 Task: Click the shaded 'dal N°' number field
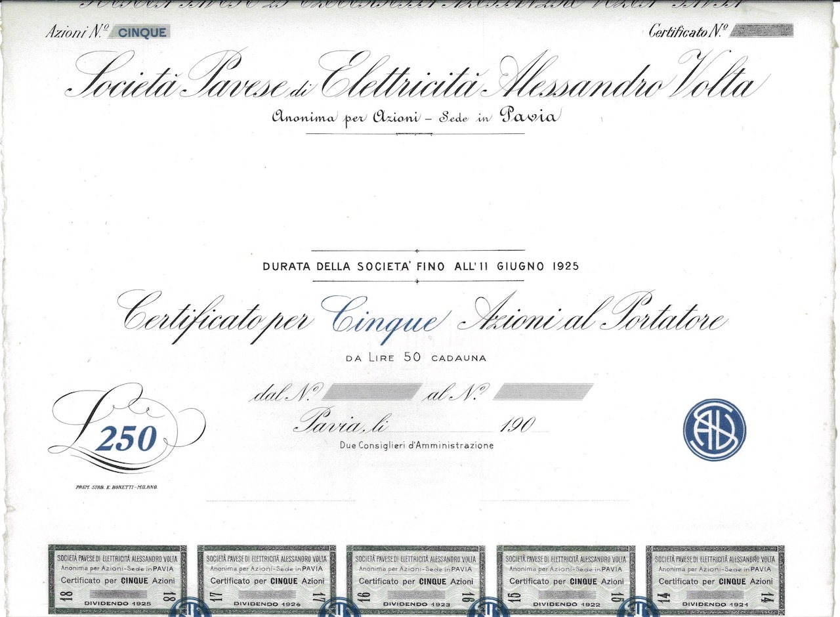coord(371,392)
